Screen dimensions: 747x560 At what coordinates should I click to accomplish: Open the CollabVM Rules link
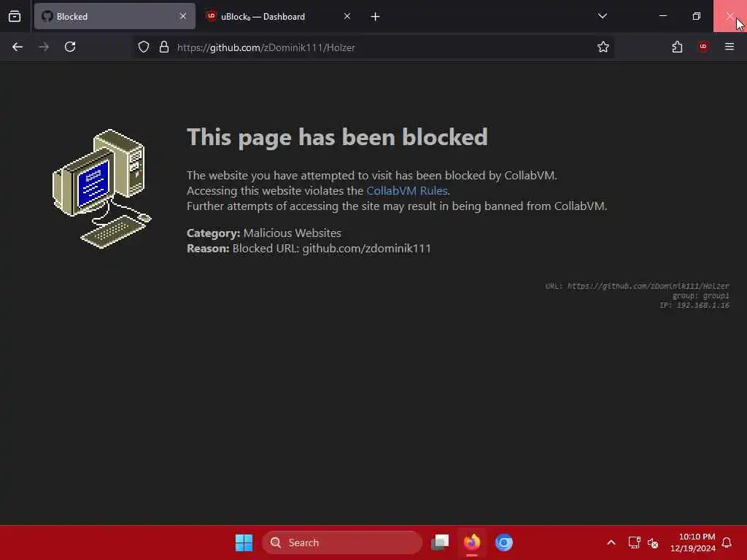407,191
